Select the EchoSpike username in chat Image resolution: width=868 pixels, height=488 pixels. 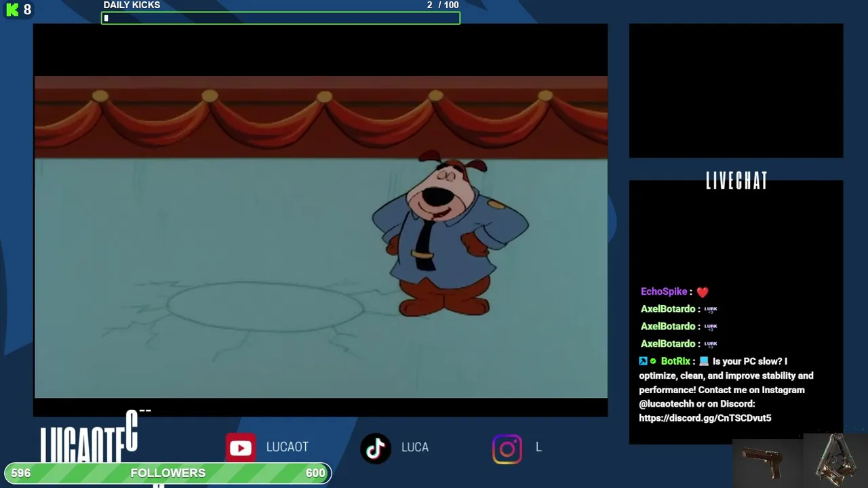tap(664, 291)
